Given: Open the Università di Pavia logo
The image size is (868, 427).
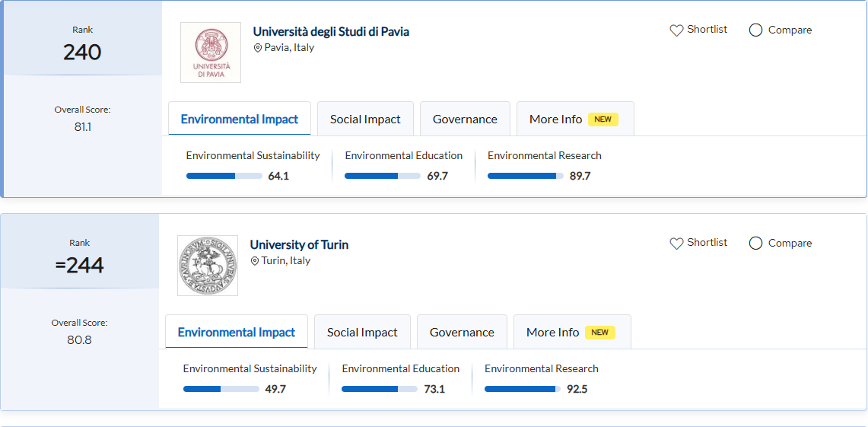Looking at the screenshot, I should click(x=211, y=53).
